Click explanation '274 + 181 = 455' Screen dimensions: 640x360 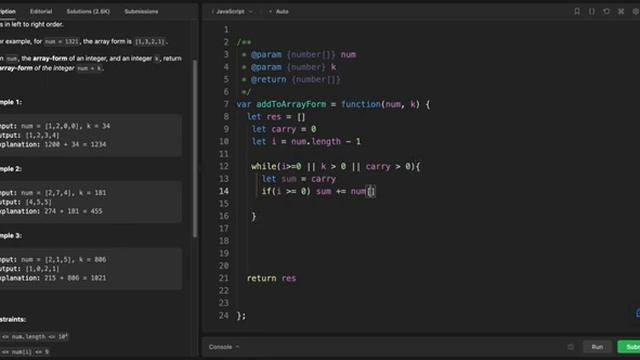point(51,211)
